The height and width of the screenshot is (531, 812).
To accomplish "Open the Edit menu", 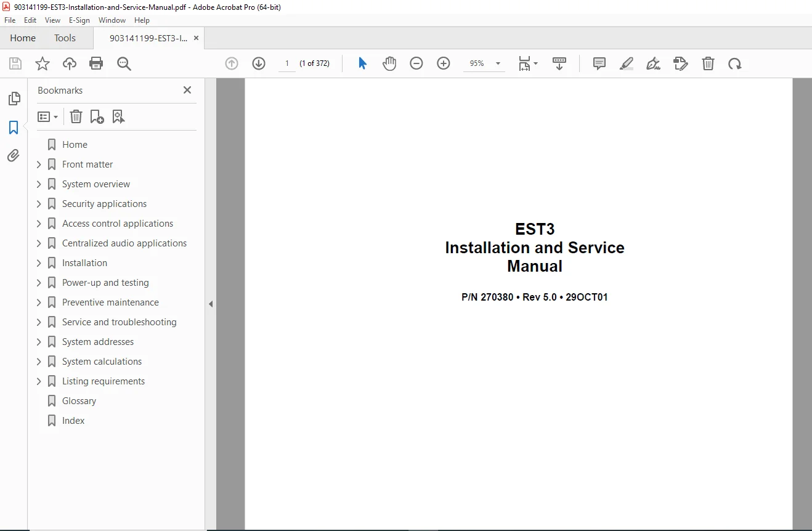I will [30, 20].
